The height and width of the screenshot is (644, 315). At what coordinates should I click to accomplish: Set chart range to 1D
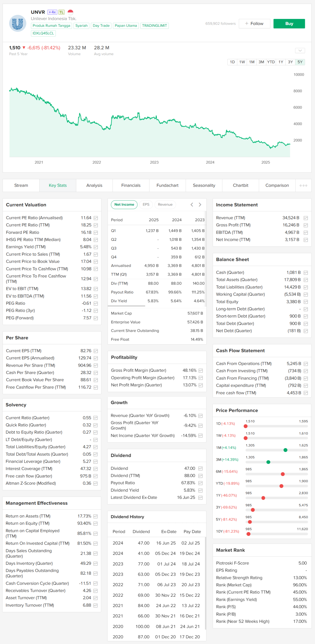pos(232,62)
